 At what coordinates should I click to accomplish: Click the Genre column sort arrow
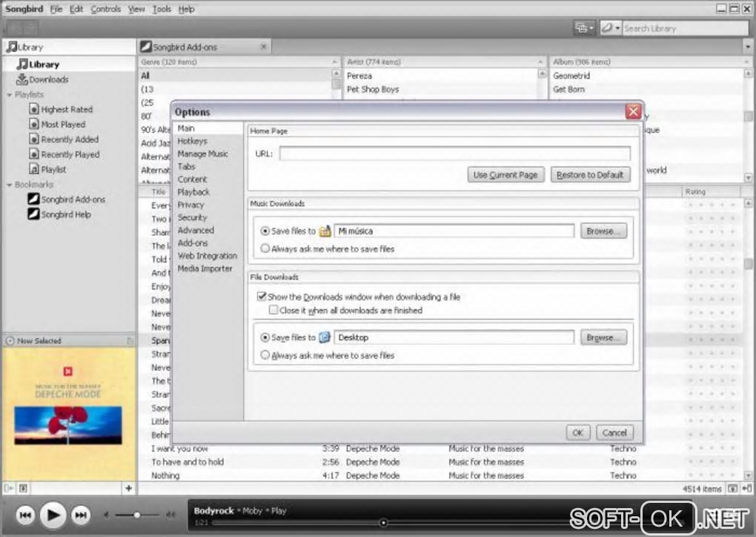[334, 62]
